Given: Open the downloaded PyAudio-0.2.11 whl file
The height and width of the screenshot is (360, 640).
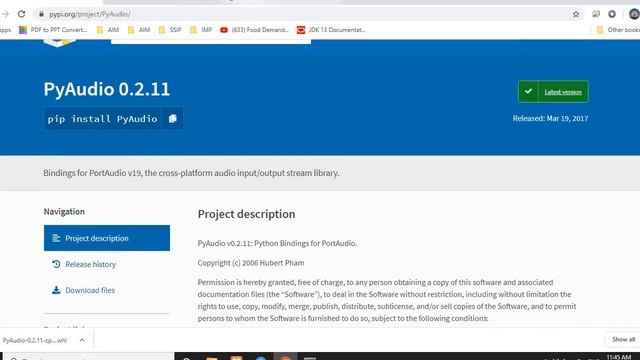Looking at the screenshot, I should [x=35, y=340].
